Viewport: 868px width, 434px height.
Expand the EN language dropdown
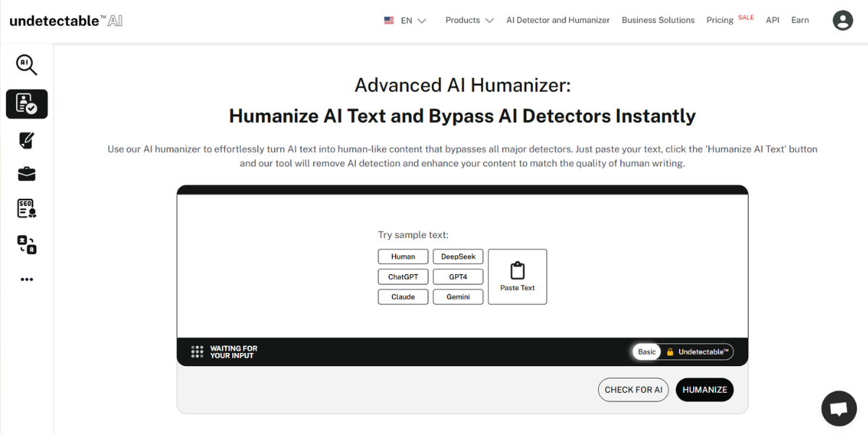click(405, 20)
